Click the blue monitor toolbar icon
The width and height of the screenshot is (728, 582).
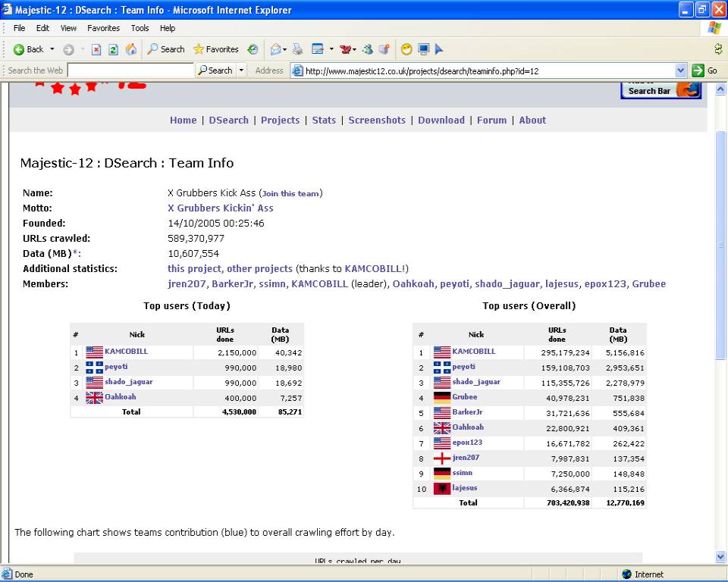[x=423, y=49]
